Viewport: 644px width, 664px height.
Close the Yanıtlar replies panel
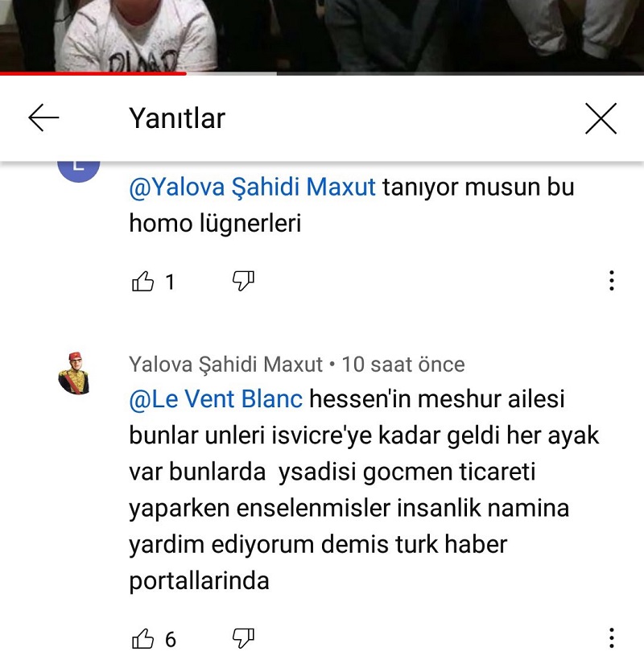pos(601,118)
